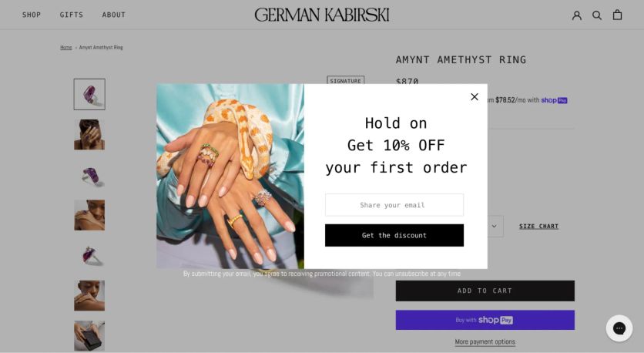This screenshot has width=644, height=353.
Task: Open the search magnifier icon
Action: [x=597, y=15]
